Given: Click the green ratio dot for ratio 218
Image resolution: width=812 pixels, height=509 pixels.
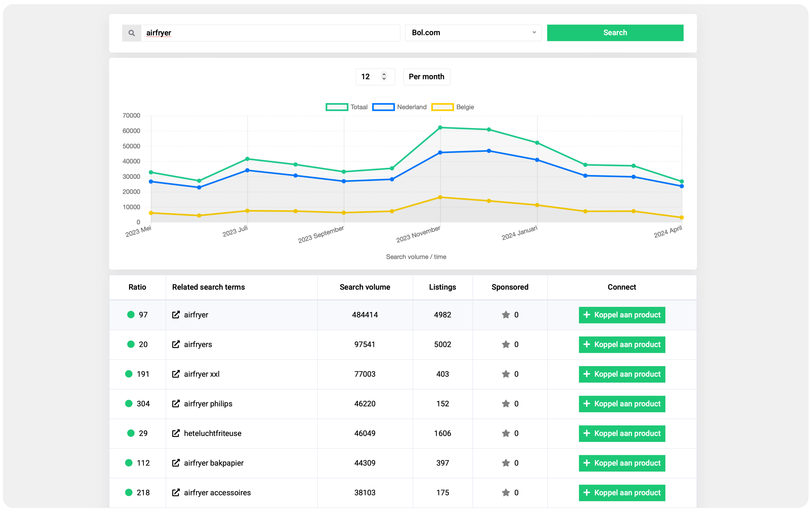Looking at the screenshot, I should tap(129, 492).
